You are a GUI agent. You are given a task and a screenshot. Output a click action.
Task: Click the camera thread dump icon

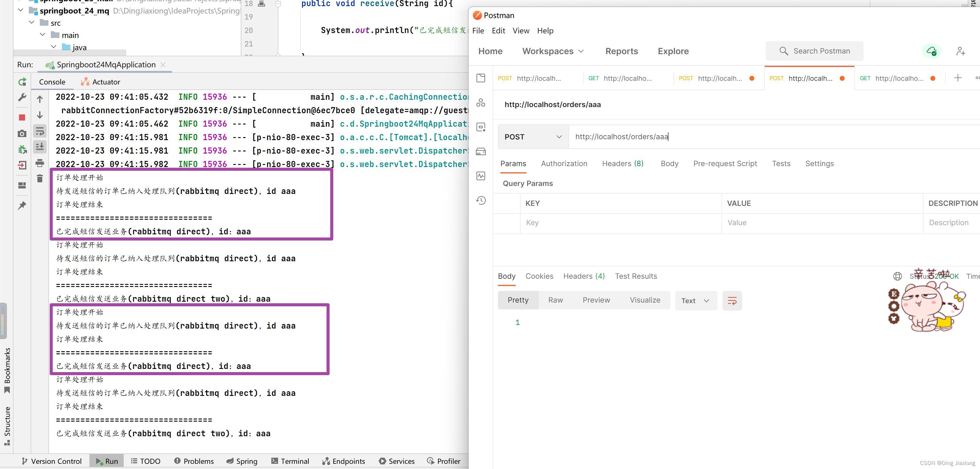[x=22, y=134]
